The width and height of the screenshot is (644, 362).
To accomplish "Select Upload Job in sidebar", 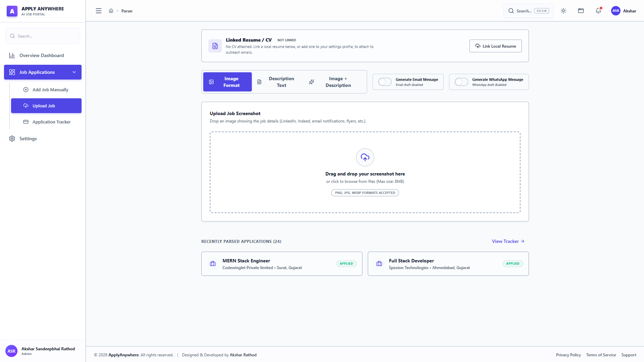I will click(46, 106).
